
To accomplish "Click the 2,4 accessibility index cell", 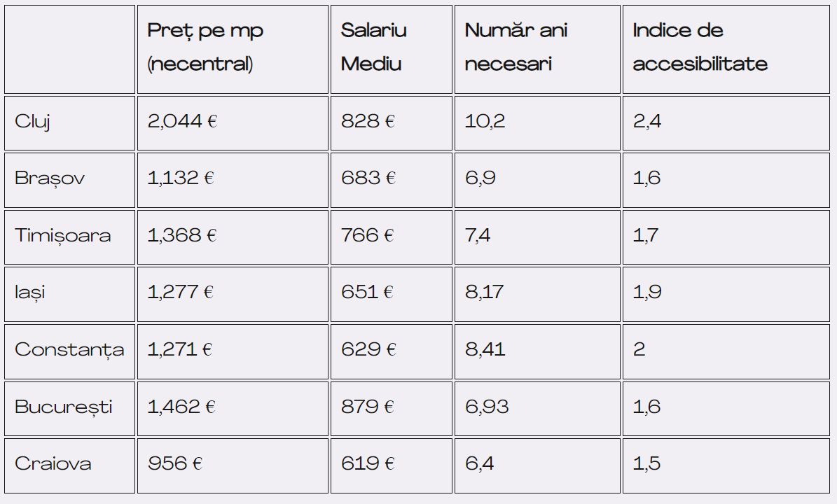I will pos(726,123).
